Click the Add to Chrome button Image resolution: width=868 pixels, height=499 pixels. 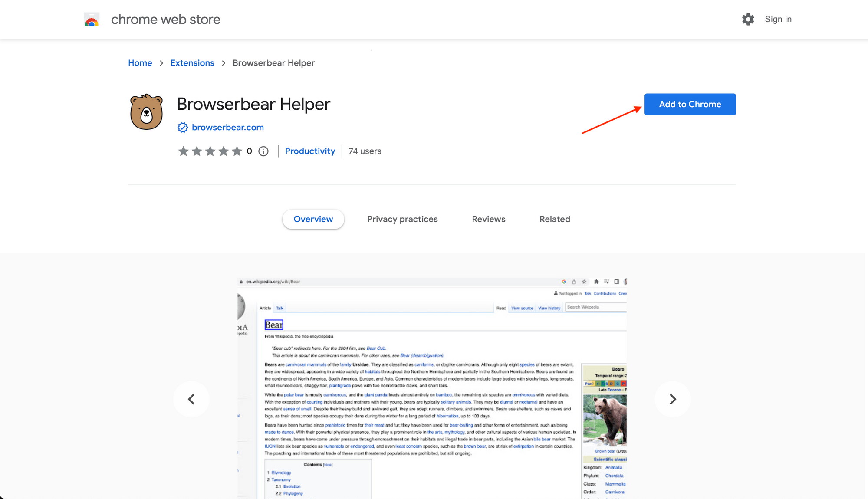690,105
